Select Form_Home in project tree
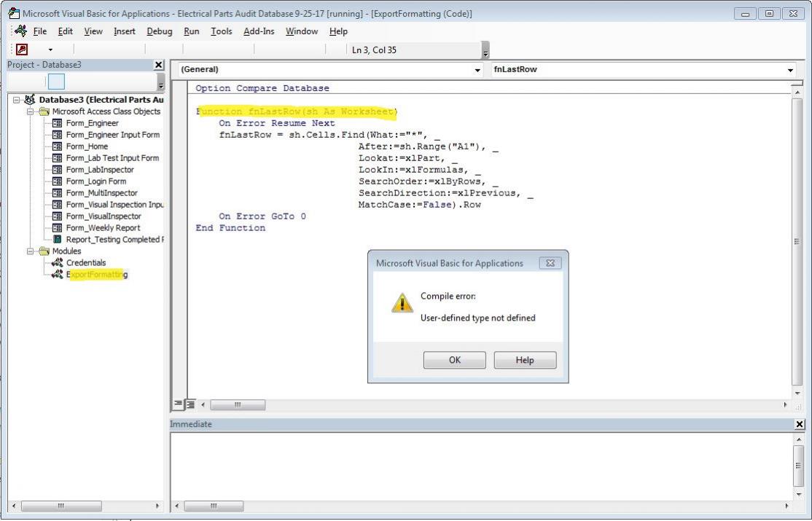This screenshot has height=521, width=812. point(87,146)
